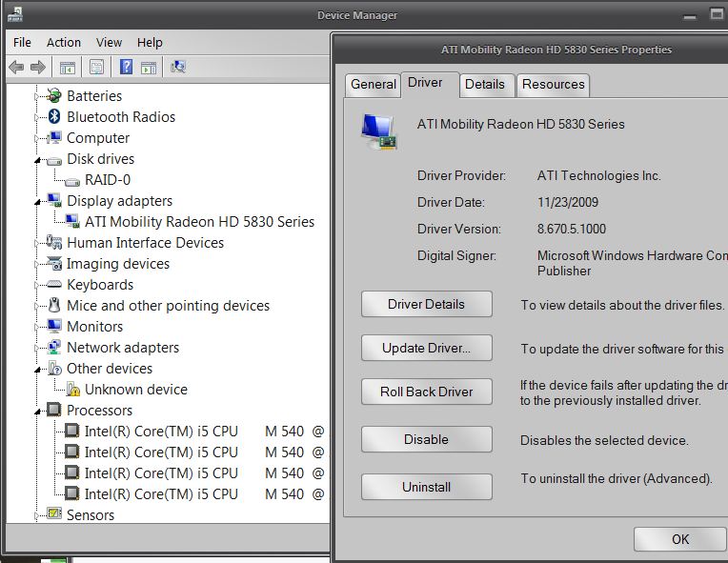Image resolution: width=728 pixels, height=563 pixels.
Task: Open the View menu
Action: (110, 42)
